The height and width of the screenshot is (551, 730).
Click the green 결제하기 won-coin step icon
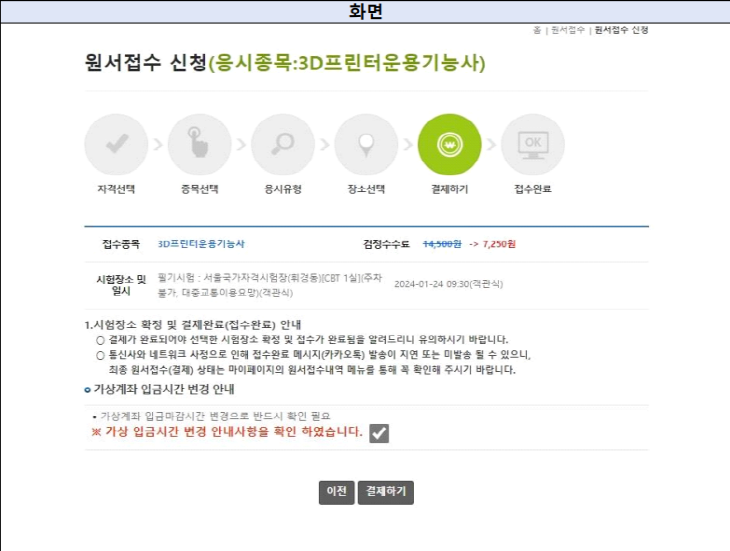[449, 144]
